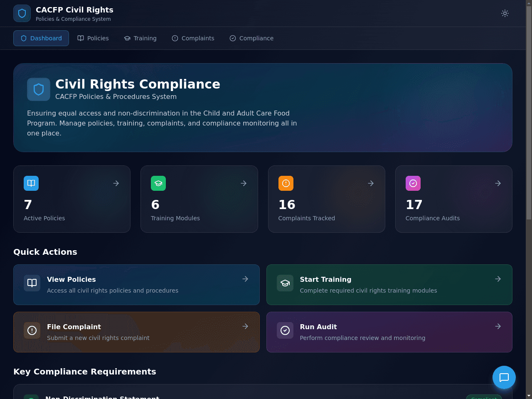Click the CACFP Civil Rights header title
532x399 pixels.
point(74,10)
